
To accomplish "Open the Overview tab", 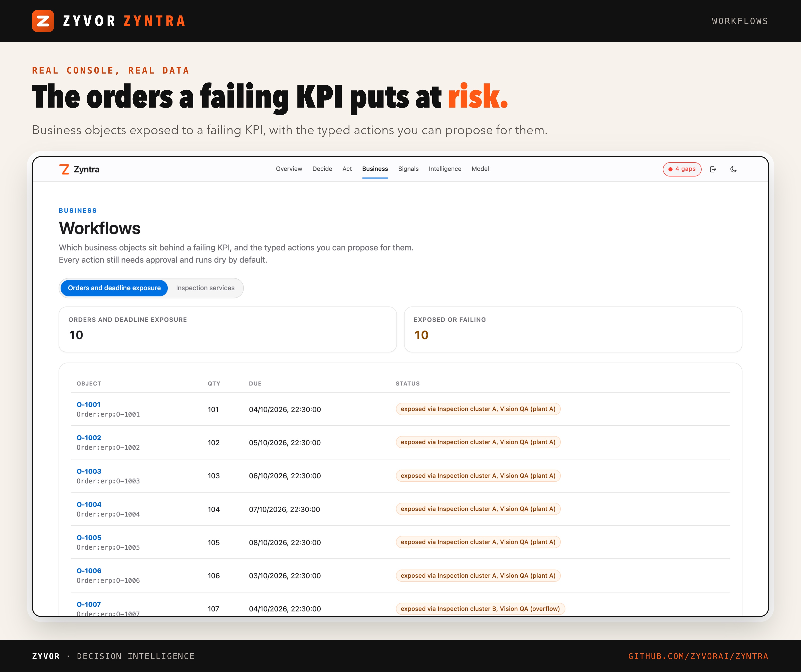I will pyautogui.click(x=289, y=169).
